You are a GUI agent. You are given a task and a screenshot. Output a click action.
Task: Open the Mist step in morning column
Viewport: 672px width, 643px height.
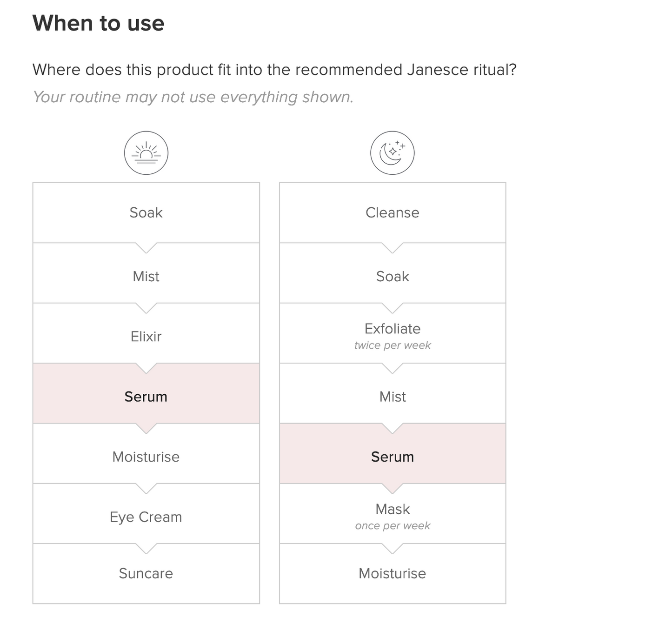point(146,276)
